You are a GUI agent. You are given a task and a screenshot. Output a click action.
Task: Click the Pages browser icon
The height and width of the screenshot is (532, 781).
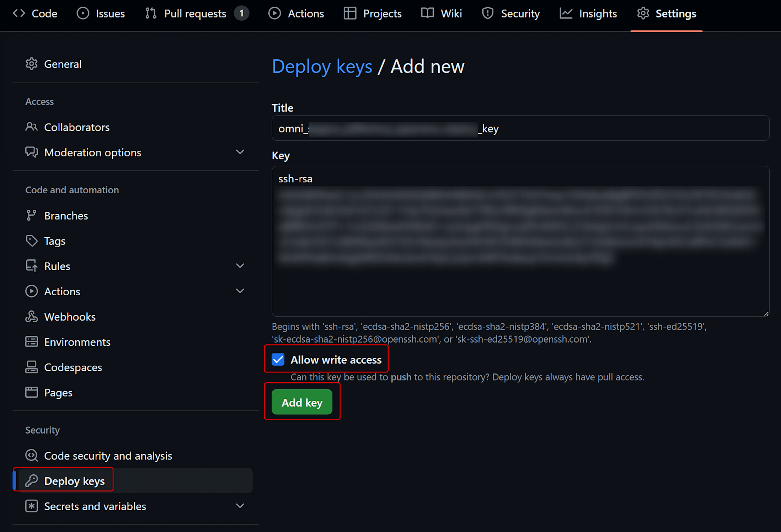(31, 392)
